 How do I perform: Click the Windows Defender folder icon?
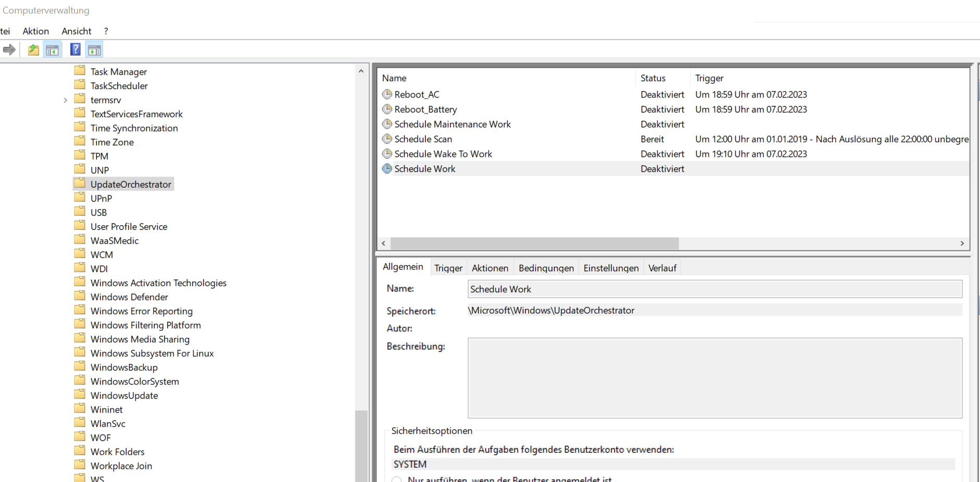(x=80, y=296)
